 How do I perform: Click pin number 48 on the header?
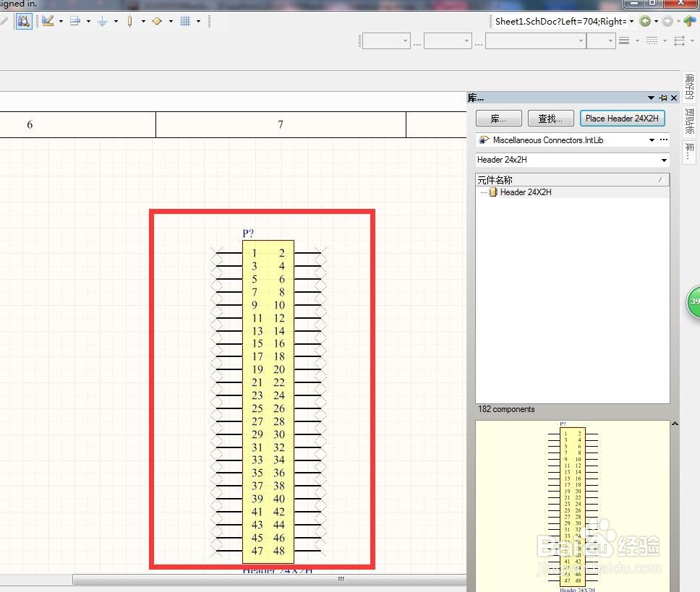point(279,551)
